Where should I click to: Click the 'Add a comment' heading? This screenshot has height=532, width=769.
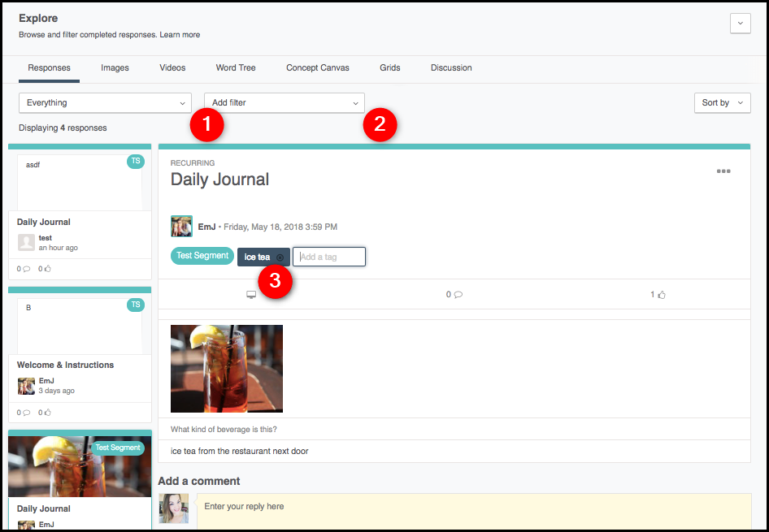199,481
